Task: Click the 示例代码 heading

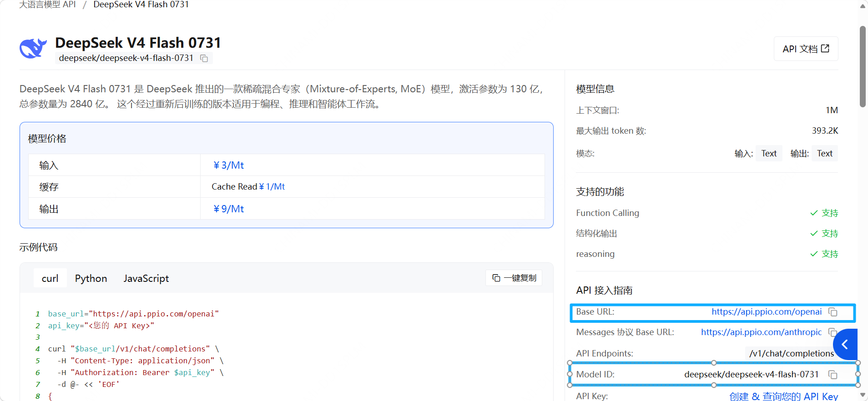Action: click(x=38, y=247)
